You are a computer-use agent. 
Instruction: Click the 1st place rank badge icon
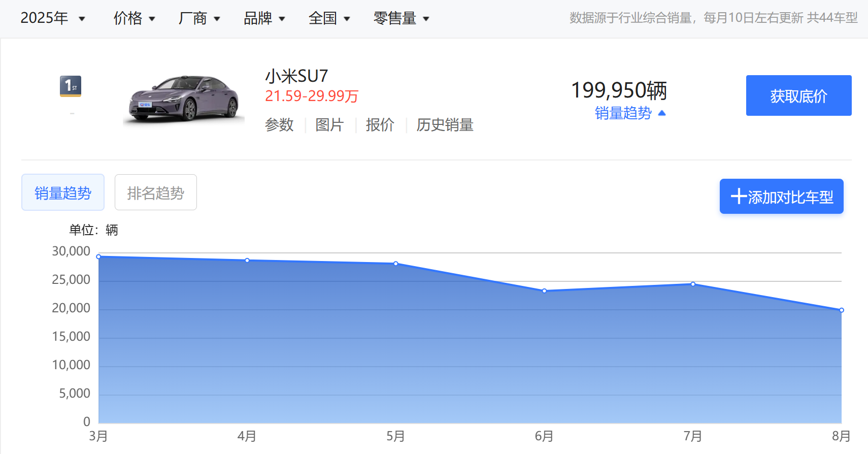tap(70, 86)
